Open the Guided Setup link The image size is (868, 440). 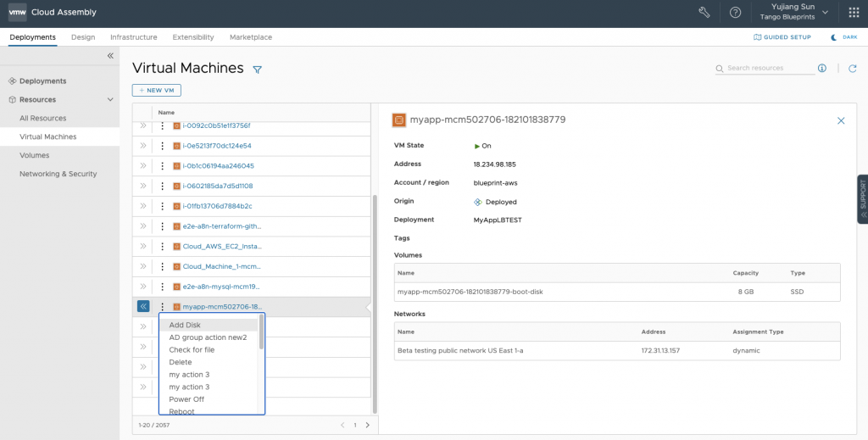(782, 37)
